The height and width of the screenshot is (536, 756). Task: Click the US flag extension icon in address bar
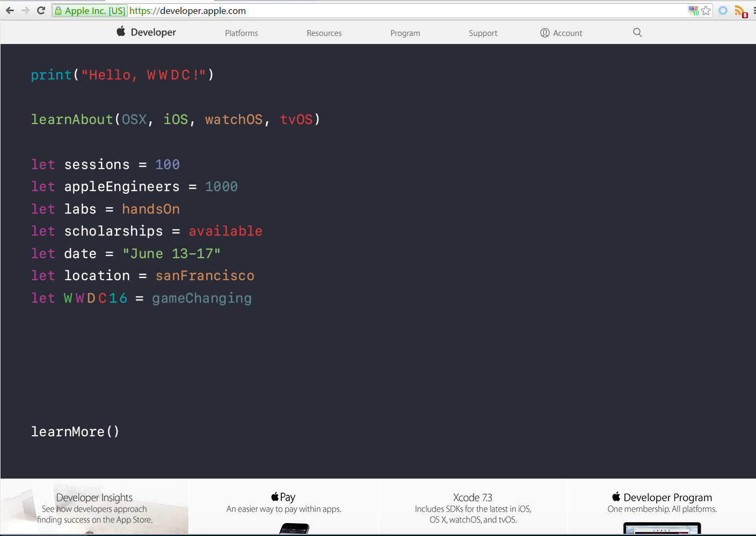694,11
